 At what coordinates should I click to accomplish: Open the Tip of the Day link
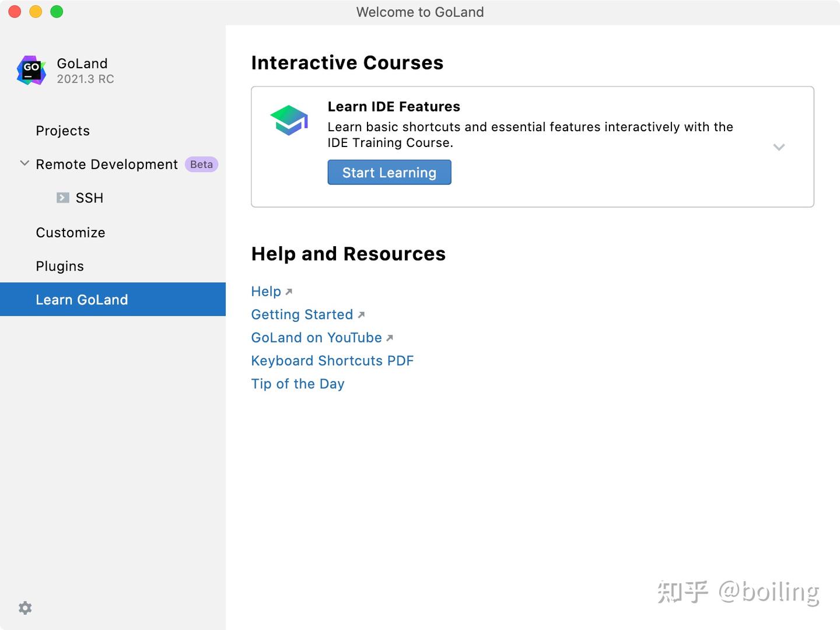pyautogui.click(x=297, y=384)
